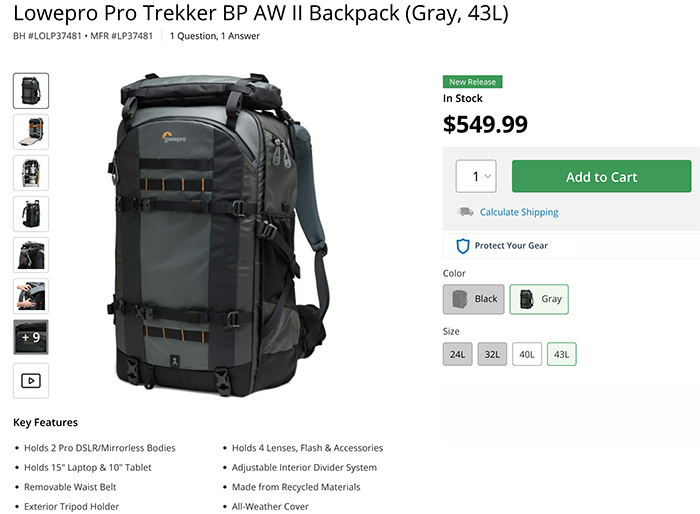Open the fifth thumbnail side view
Image resolution: width=700 pixels, height=514 pixels.
[x=31, y=255]
